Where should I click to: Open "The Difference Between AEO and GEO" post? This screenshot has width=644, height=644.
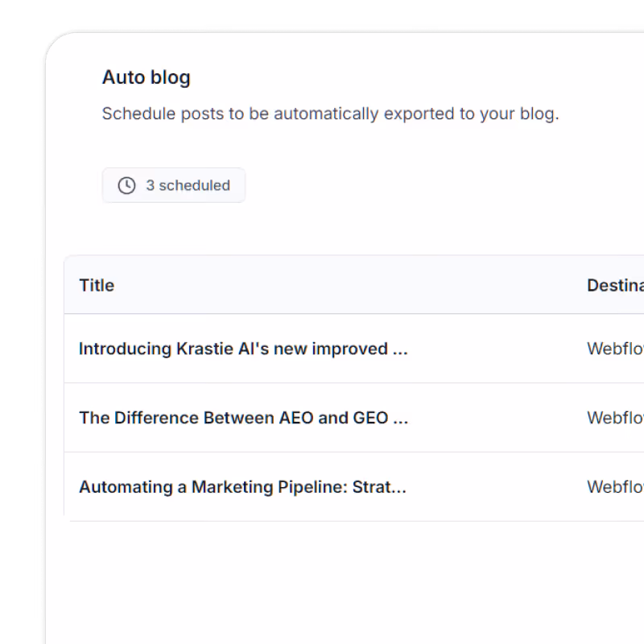tap(243, 418)
